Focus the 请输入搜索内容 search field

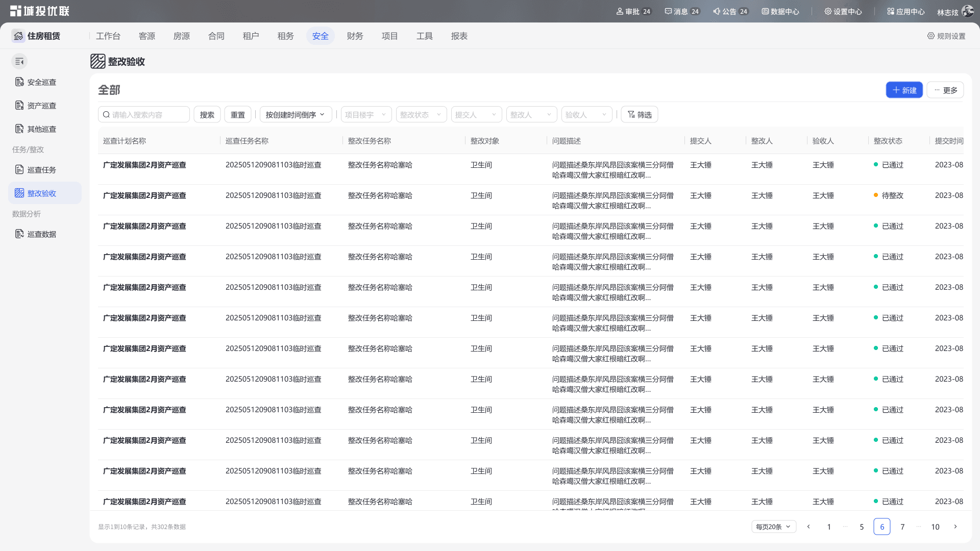point(144,115)
